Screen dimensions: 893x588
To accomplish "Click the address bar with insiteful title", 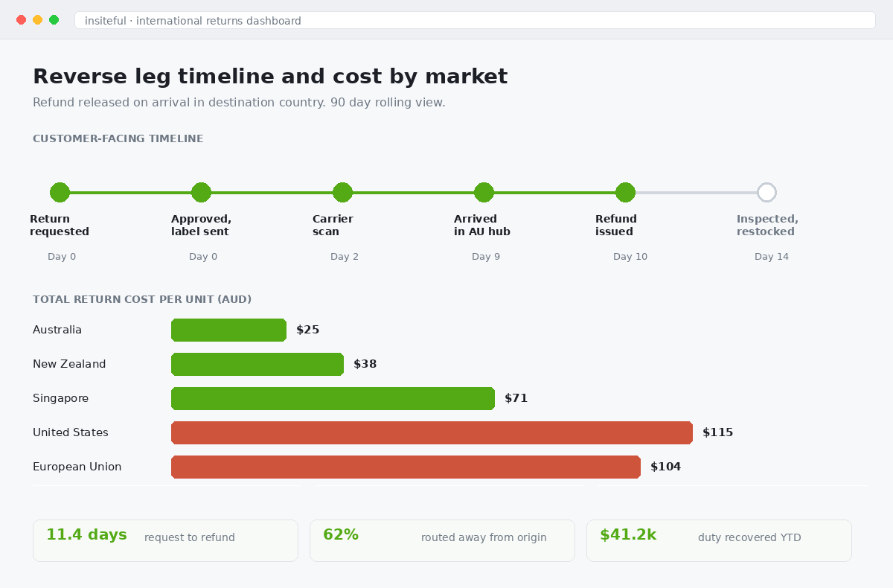I will click(x=475, y=20).
